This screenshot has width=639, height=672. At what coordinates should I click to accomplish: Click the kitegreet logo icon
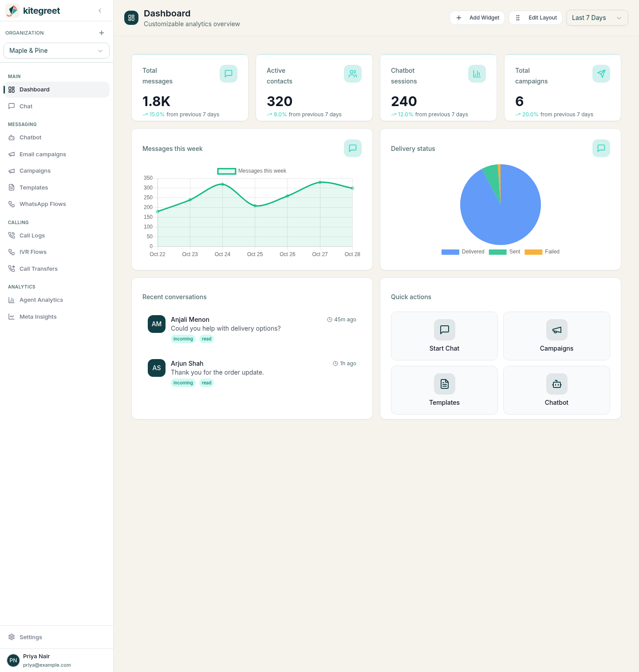pos(12,11)
